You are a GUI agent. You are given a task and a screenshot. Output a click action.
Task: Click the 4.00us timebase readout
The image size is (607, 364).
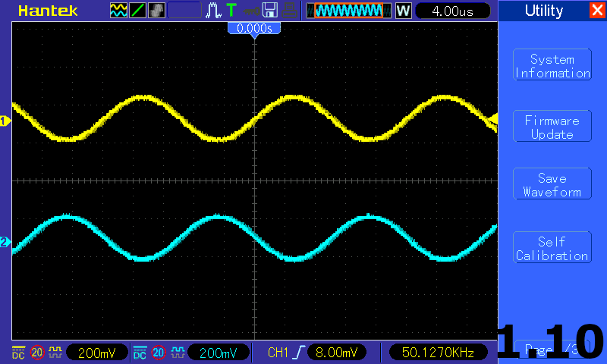tap(452, 11)
